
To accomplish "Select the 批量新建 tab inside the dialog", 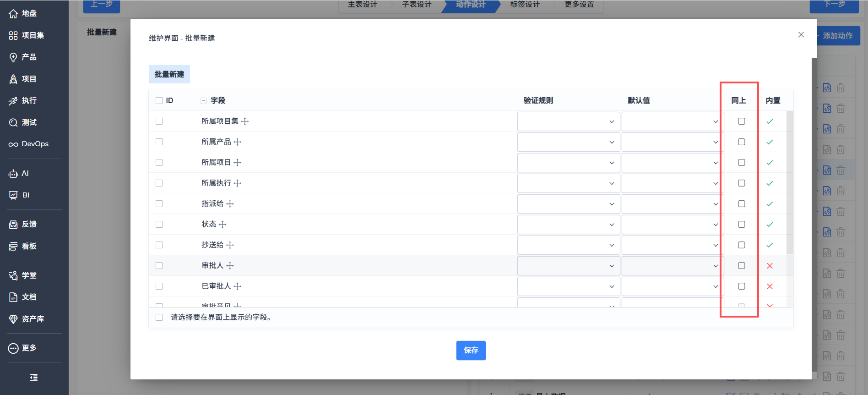I will coord(169,74).
